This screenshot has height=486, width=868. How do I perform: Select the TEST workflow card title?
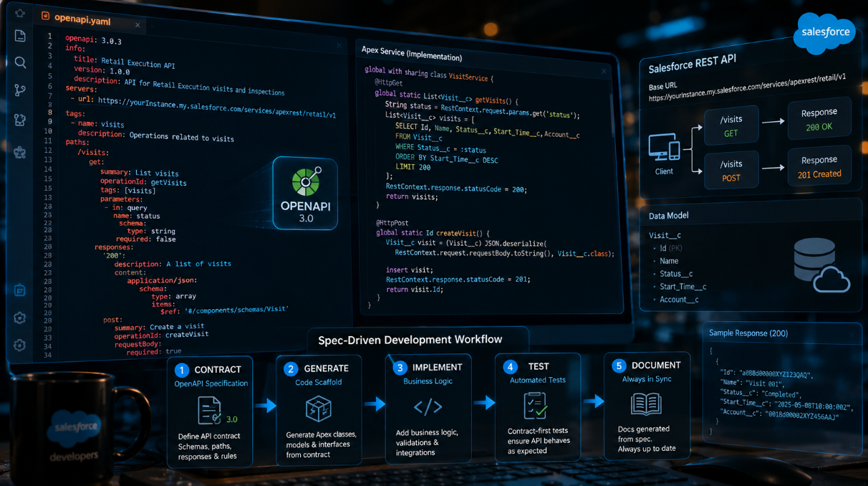click(x=539, y=366)
